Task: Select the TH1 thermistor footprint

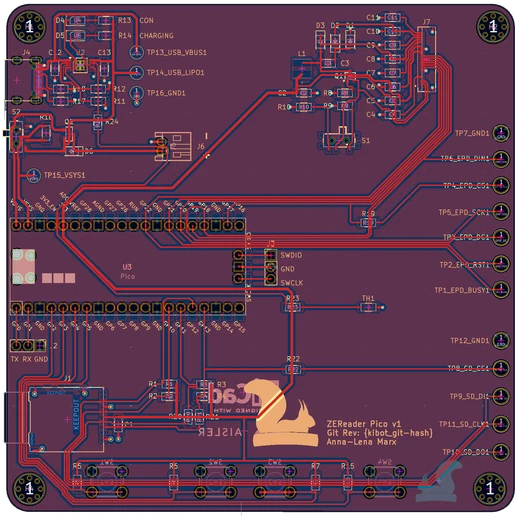Action: click(368, 307)
